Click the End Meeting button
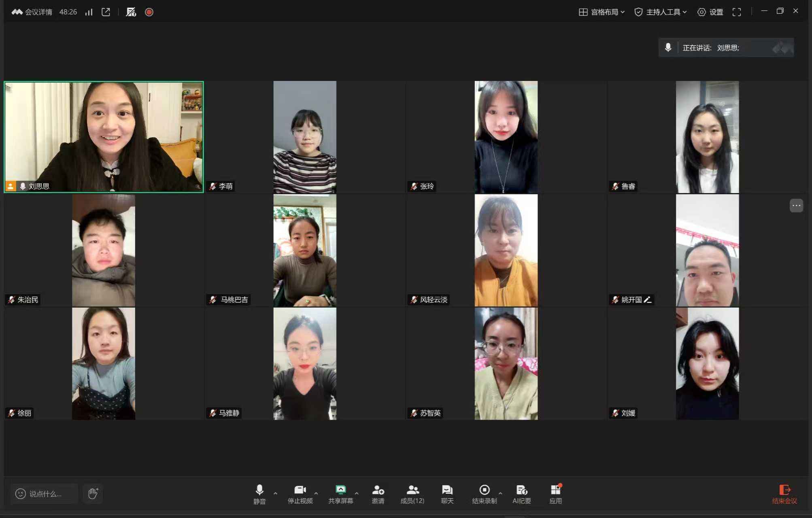Viewport: 812px width, 518px height. point(784,494)
